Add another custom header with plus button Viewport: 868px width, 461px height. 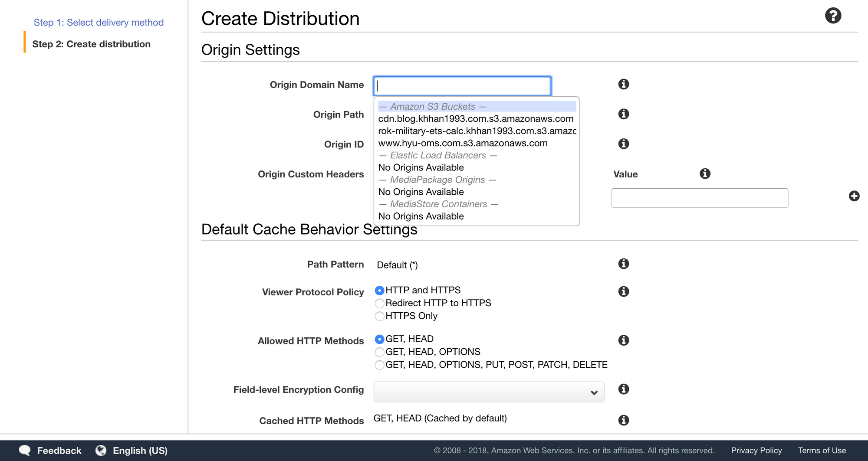[854, 196]
